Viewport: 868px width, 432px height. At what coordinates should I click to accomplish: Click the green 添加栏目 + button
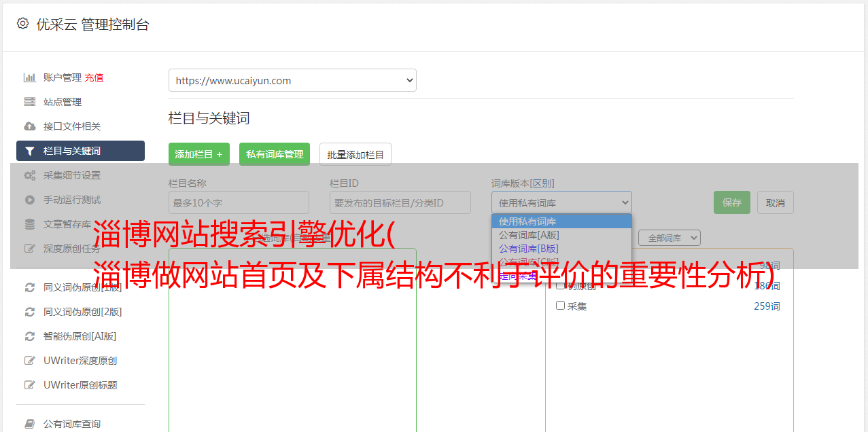tap(199, 154)
